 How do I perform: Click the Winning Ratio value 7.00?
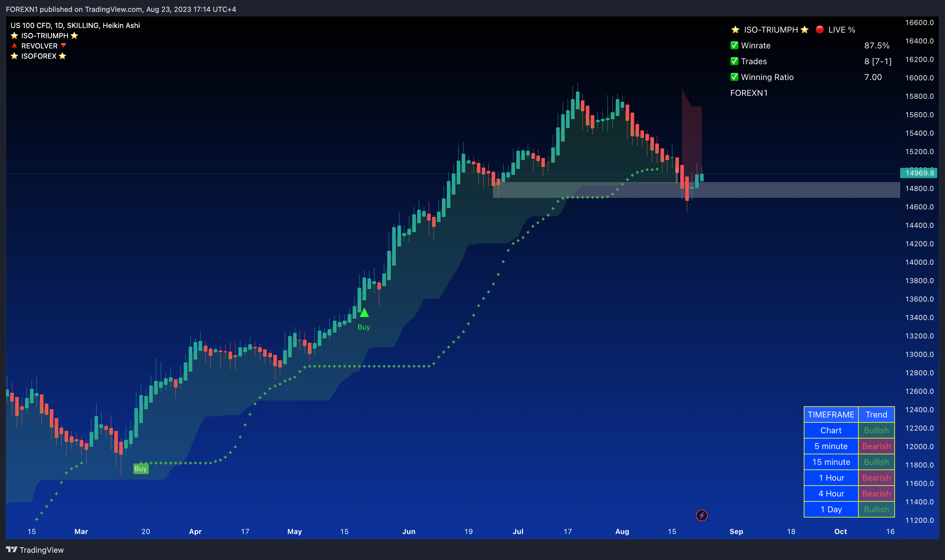pos(873,77)
